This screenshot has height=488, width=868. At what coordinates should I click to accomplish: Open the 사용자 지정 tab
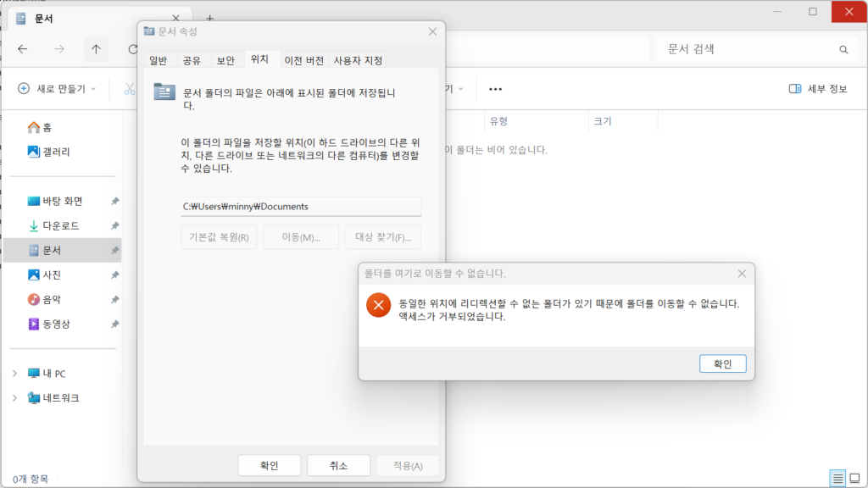pos(358,60)
